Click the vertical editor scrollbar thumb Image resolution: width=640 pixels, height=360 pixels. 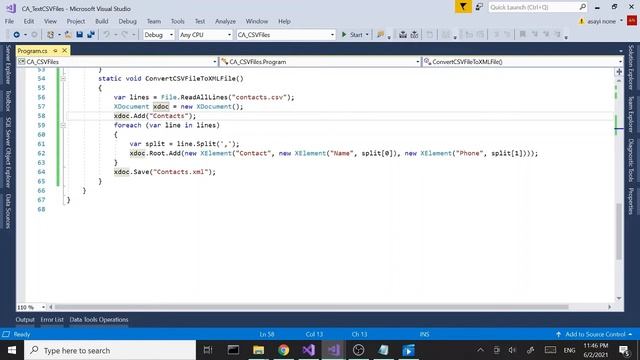pos(619,231)
